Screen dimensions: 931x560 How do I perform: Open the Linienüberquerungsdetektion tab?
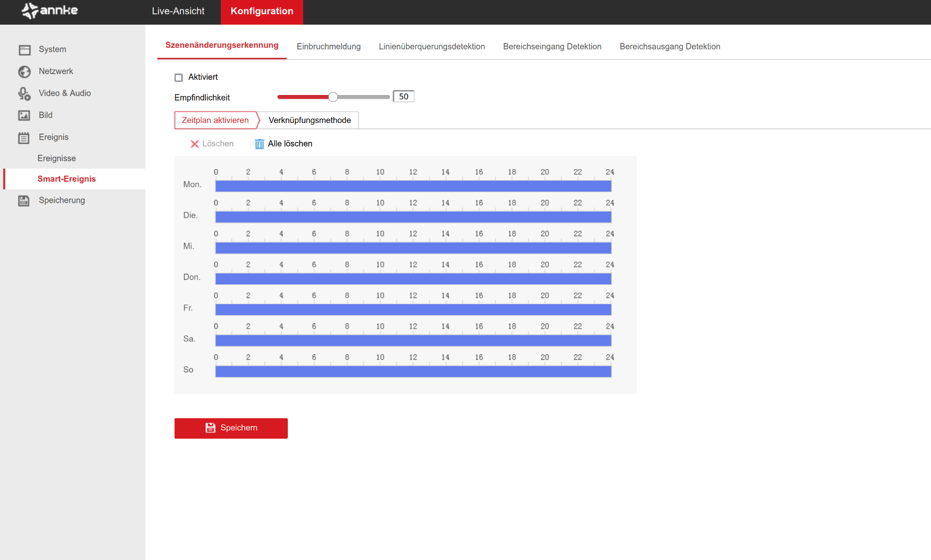432,47
